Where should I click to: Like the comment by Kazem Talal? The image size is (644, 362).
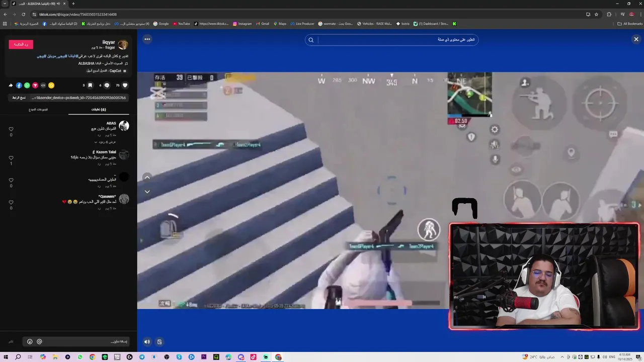[x=11, y=158]
